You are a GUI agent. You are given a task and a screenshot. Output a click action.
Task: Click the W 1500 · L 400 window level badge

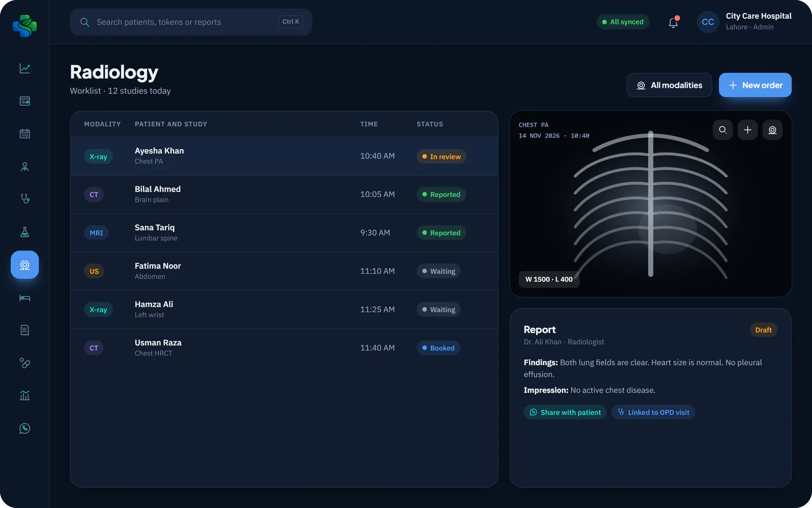coord(549,279)
